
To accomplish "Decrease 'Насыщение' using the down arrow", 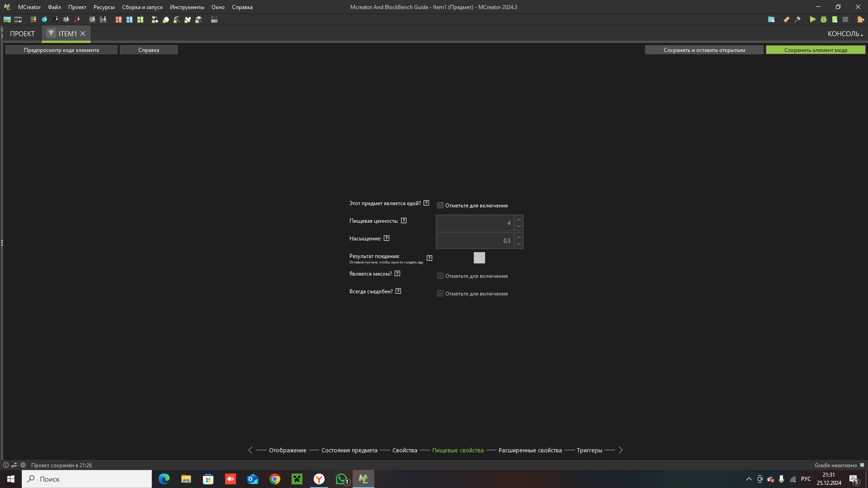I will coord(519,244).
